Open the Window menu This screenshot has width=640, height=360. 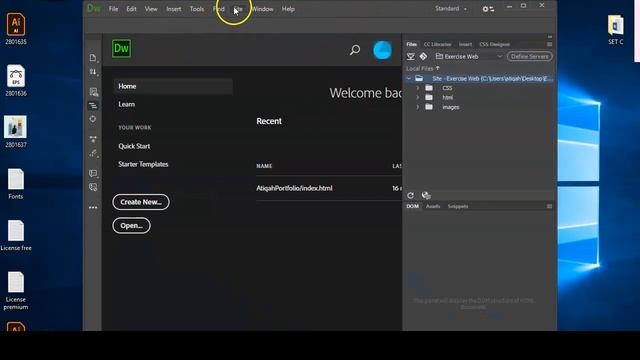pos(262,9)
